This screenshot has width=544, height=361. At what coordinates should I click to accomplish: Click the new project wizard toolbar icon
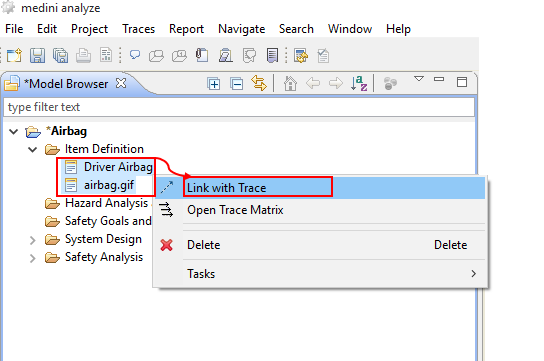click(x=14, y=55)
